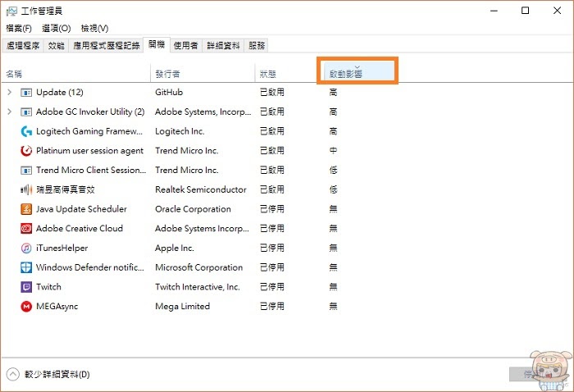Click the Twitch Interactive, Inc. cell
This screenshot has width=574, height=392.
tap(198, 287)
